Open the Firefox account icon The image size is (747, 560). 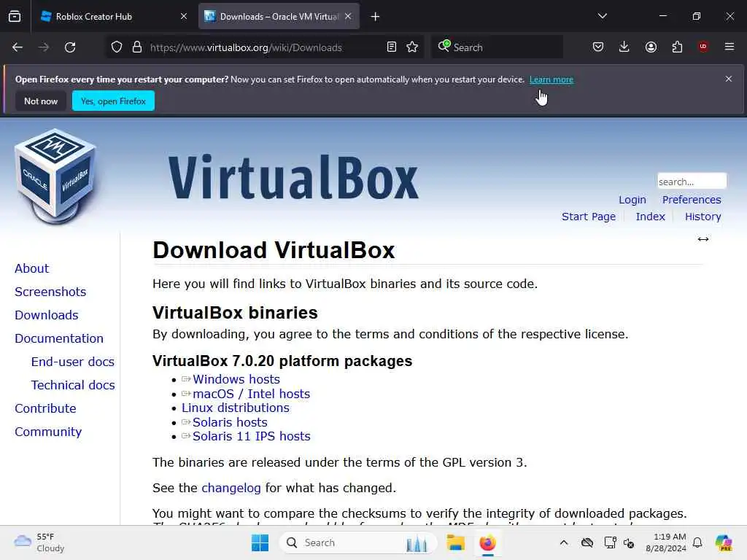coord(651,47)
